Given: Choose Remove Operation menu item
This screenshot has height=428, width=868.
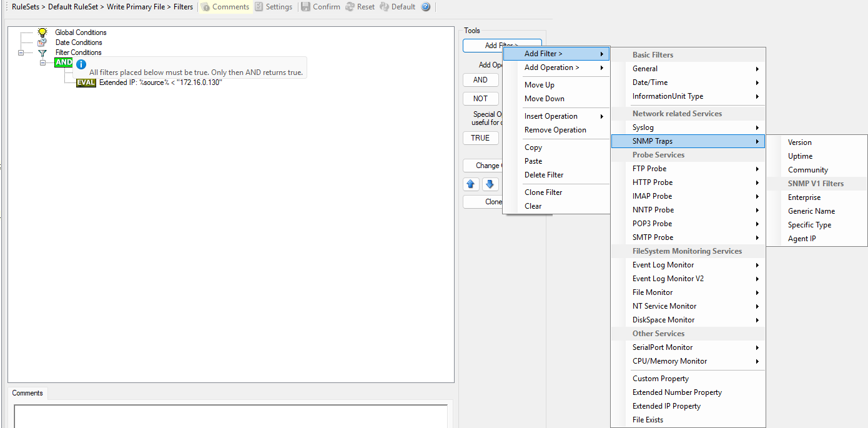Looking at the screenshot, I should point(556,130).
